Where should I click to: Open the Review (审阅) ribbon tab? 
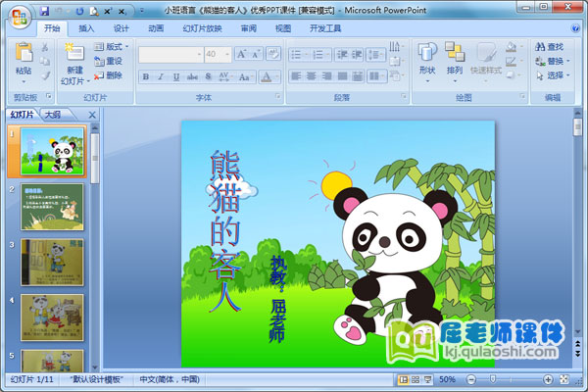pos(248,28)
